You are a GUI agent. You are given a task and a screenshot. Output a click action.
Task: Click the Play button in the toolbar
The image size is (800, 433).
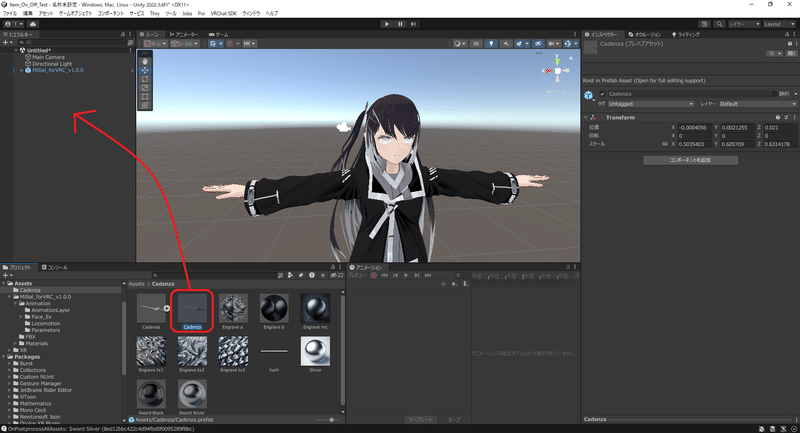click(387, 24)
